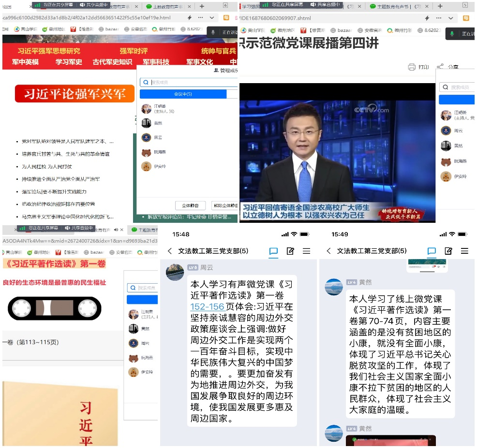Click the 习近平论强军兴军 banner
The height and width of the screenshot is (448, 477).
coord(75,94)
